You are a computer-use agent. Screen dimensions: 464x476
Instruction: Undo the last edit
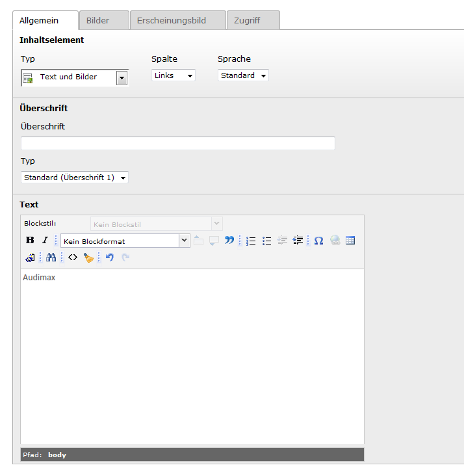[x=109, y=258]
